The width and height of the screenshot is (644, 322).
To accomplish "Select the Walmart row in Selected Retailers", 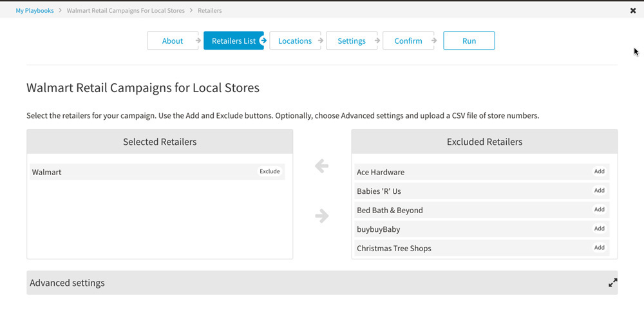I will [157, 172].
